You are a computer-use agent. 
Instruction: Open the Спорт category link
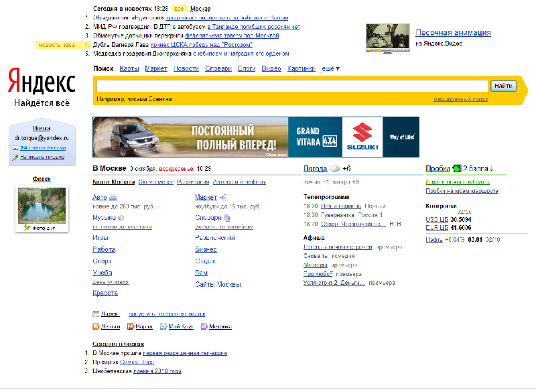coord(102,261)
